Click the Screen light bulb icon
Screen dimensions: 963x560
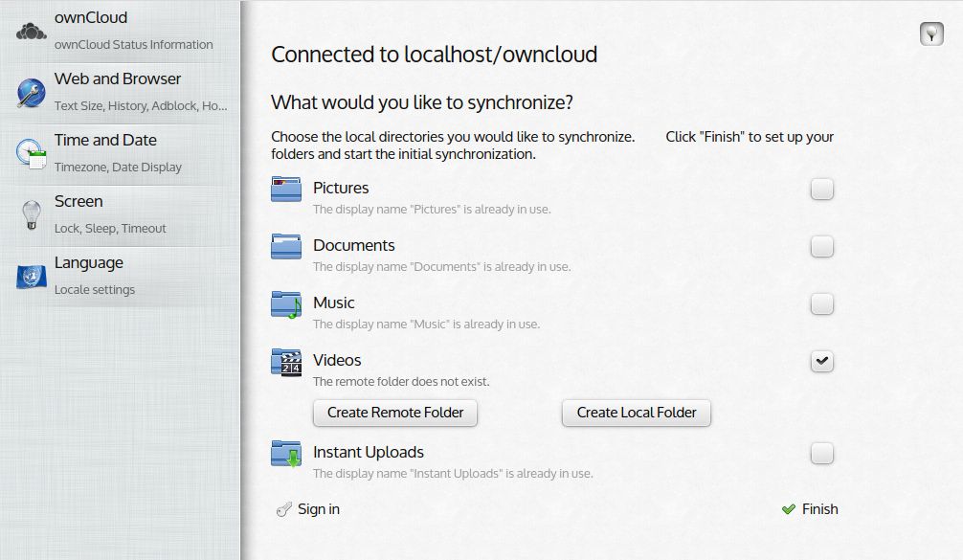pos(32,215)
